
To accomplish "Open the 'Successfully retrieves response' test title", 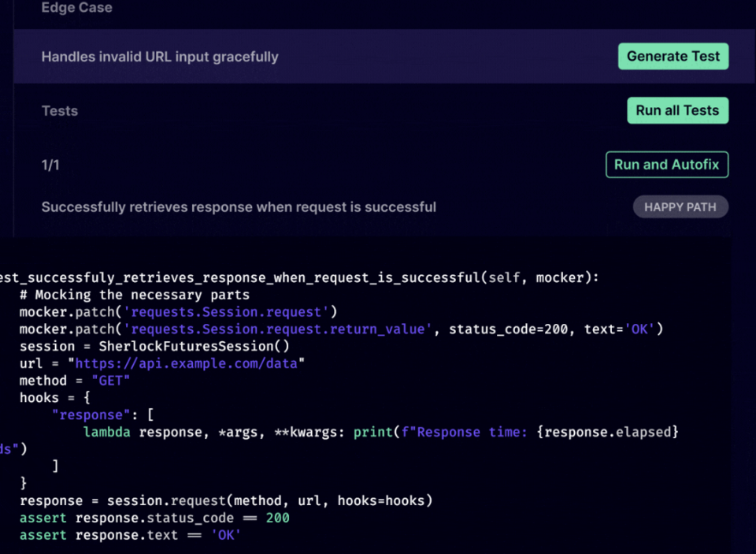I will click(239, 207).
